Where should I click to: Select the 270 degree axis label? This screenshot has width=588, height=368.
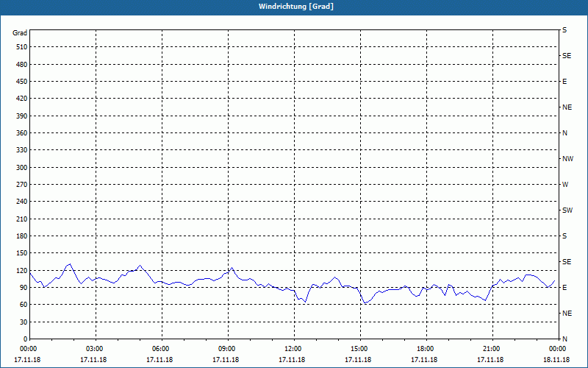tap(22, 185)
